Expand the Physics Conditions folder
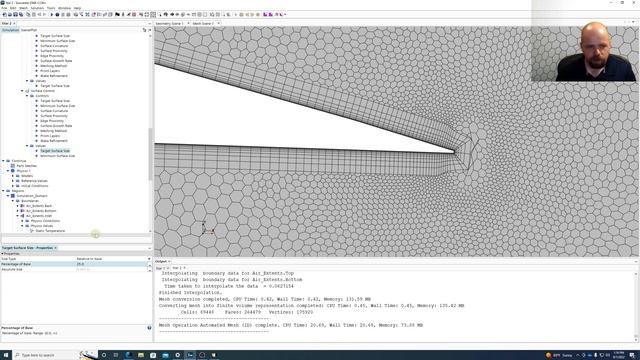The width and height of the screenshot is (640, 360). 22,221
